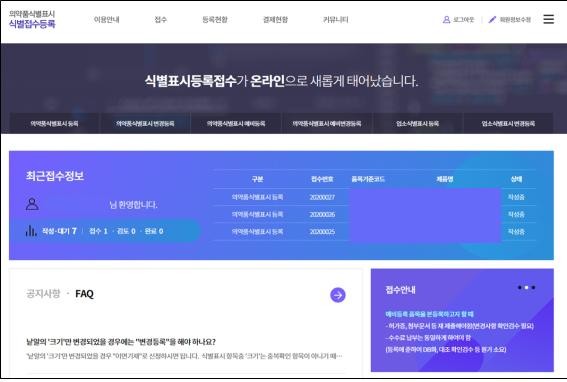Image resolution: width=567 pixels, height=382 pixels.
Task: Switch to the 공지사항 tab
Action: (43, 293)
